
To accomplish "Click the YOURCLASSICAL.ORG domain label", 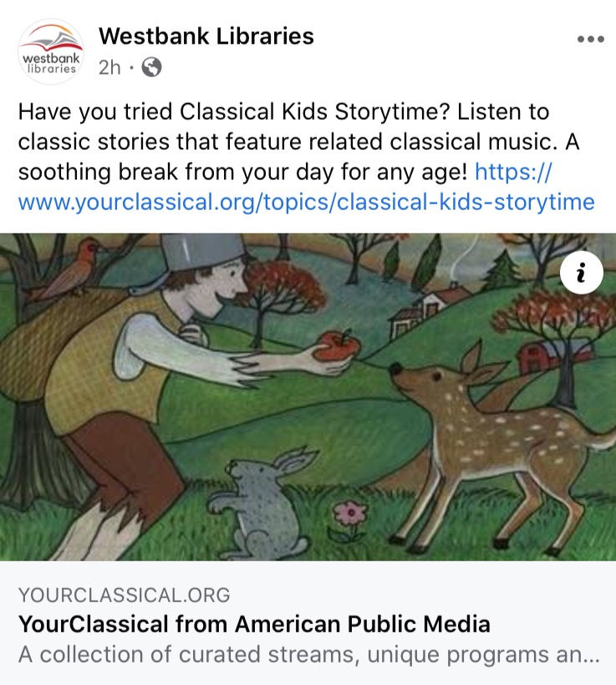I will click(124, 596).
